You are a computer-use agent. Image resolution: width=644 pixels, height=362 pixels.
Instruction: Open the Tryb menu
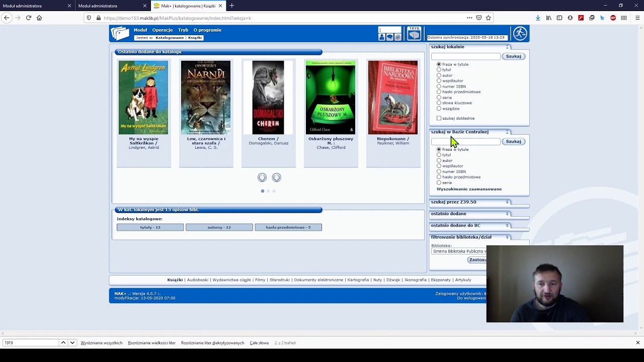pyautogui.click(x=183, y=30)
